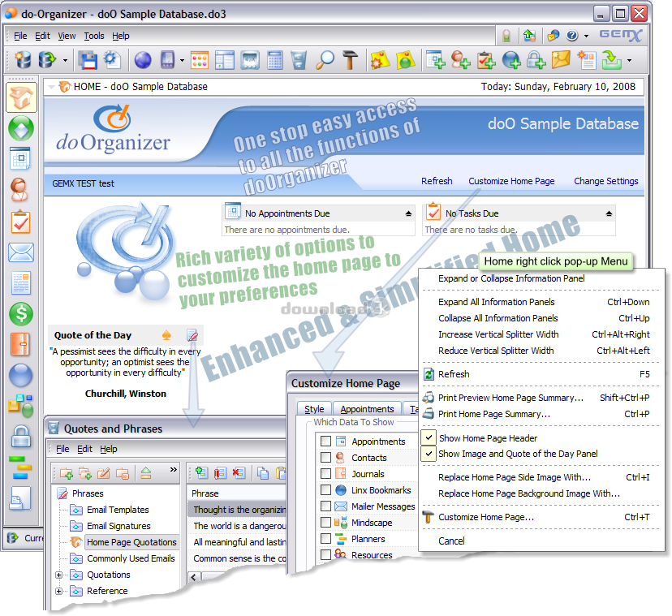Open the dropdown arrow next to help icon
This screenshot has height=616, width=672.
pos(586,36)
